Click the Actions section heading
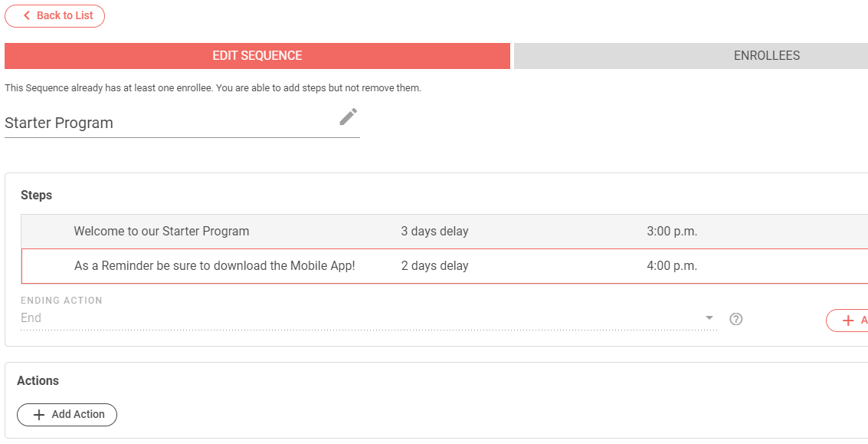Image resolution: width=868 pixels, height=444 pixels. tap(38, 381)
